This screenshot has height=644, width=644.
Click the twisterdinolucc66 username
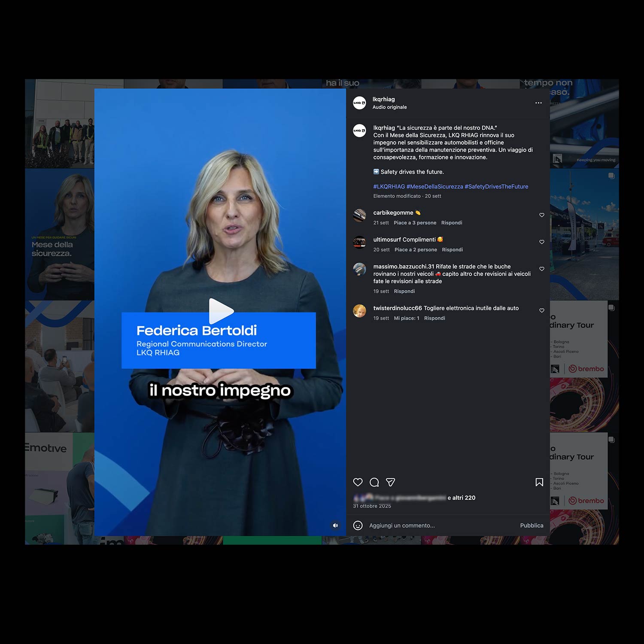[x=398, y=308]
